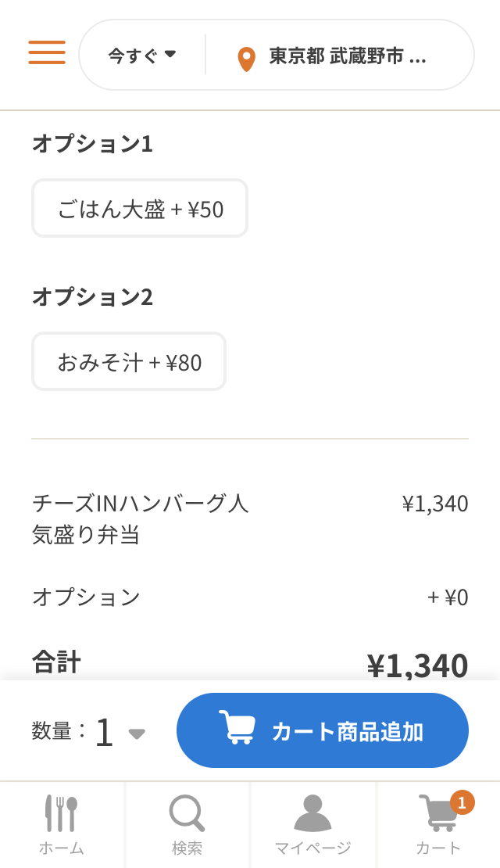Select the ホーム utensils icon
500x868 pixels.
(62, 813)
